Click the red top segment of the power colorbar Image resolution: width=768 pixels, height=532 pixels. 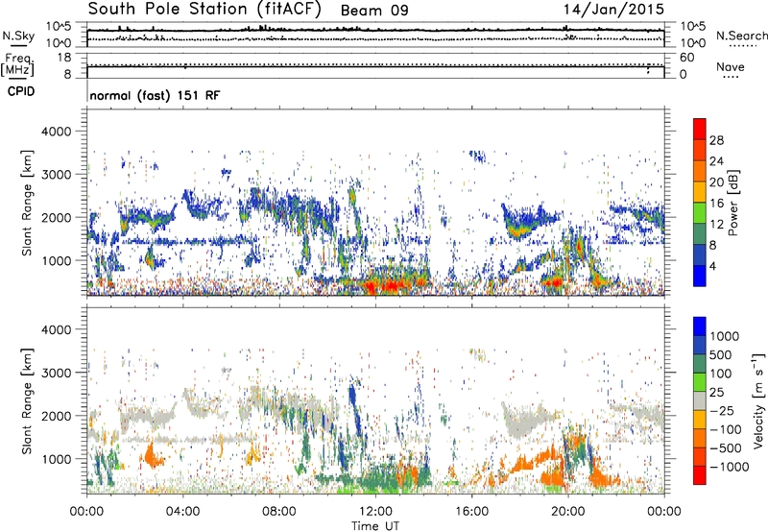pos(700,129)
